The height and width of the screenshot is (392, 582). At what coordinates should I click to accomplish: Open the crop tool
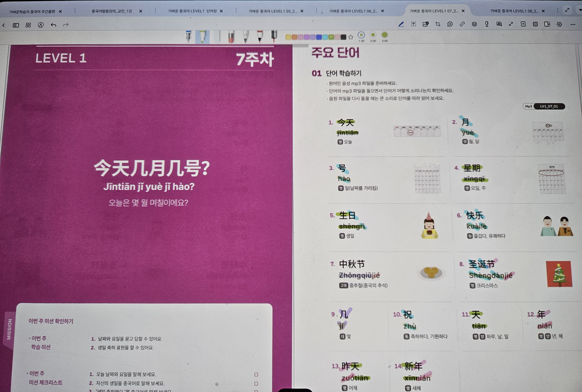point(438,24)
